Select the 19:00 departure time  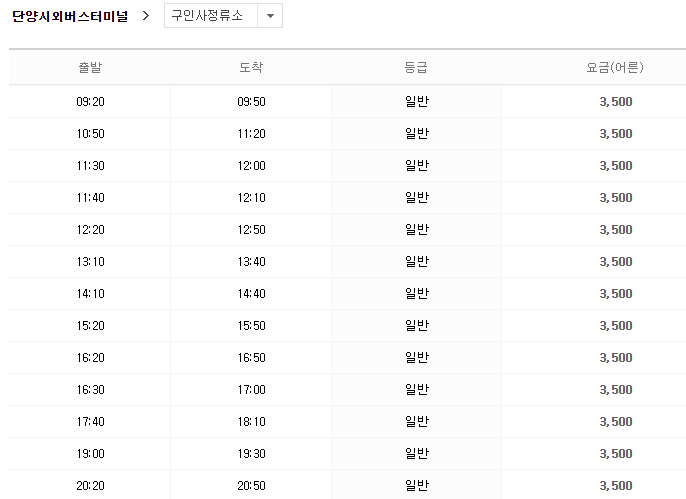90,454
